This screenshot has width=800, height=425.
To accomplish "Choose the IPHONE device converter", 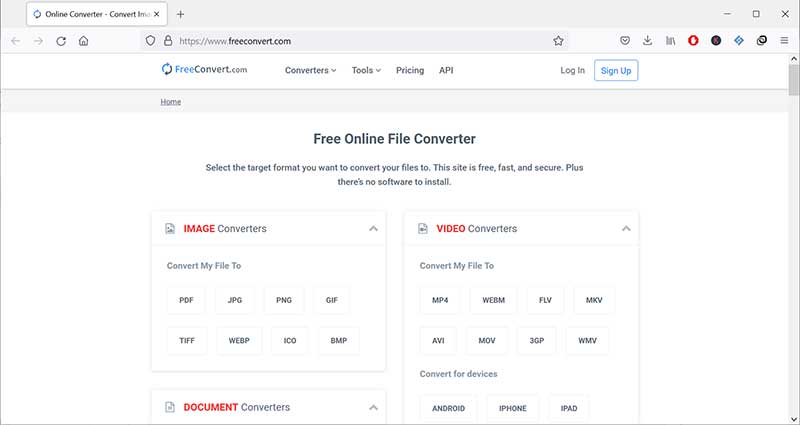I will (x=513, y=408).
